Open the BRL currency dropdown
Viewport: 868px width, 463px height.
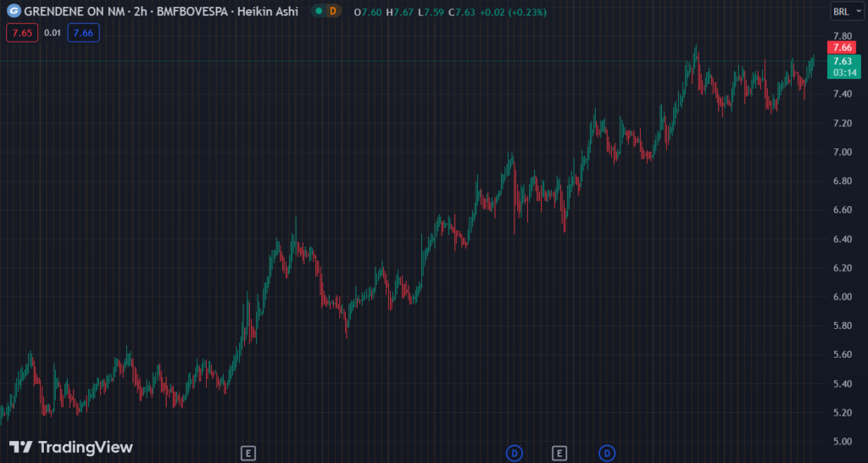(847, 11)
